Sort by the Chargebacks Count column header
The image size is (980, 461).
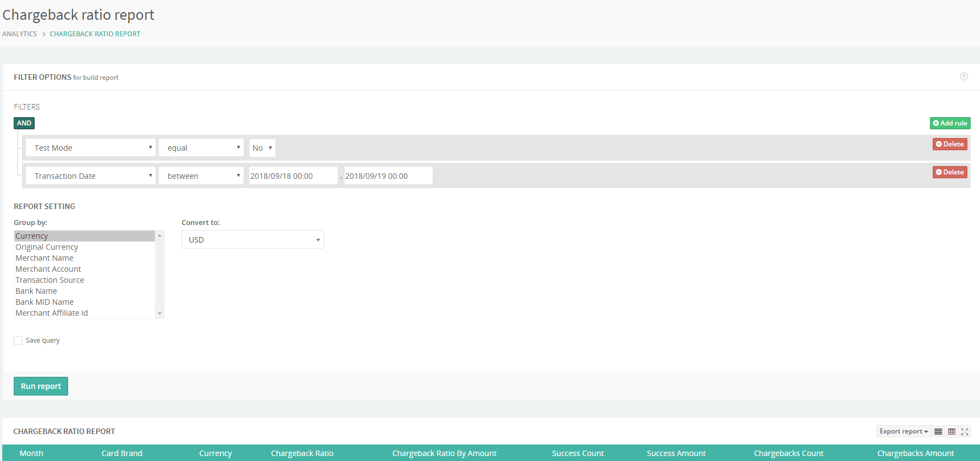[789, 453]
